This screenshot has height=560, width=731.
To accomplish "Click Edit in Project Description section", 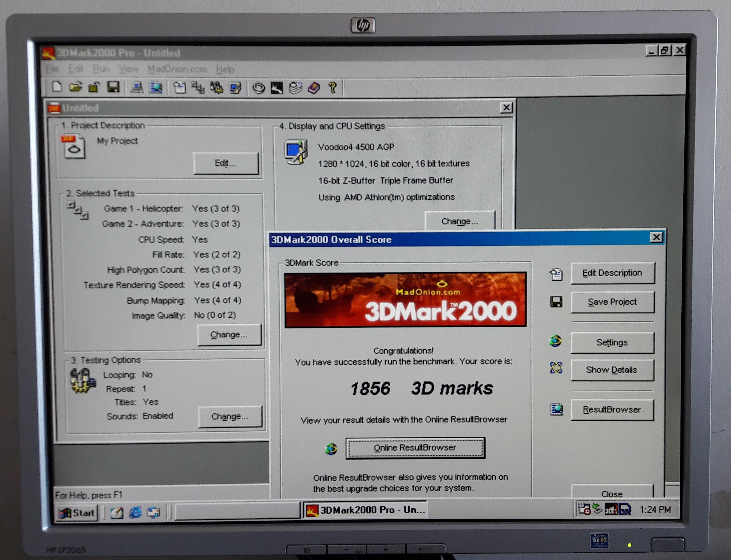I will pyautogui.click(x=226, y=163).
